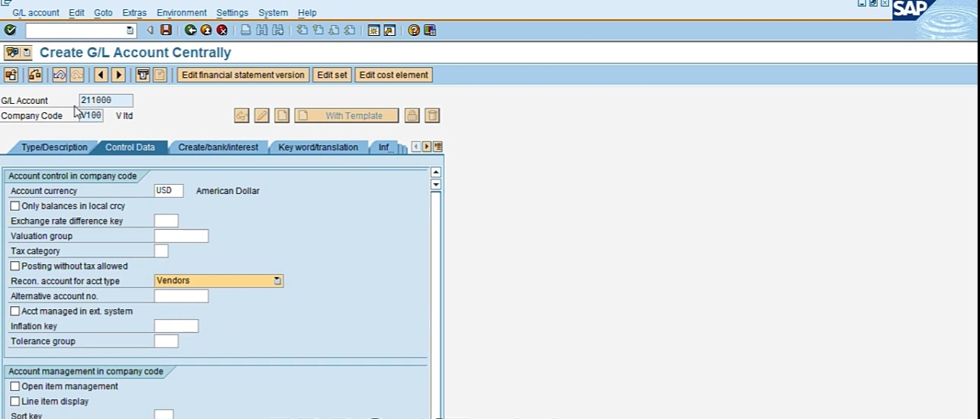The width and height of the screenshot is (980, 419).
Task: Click the Display glasses icon
Action: tap(241, 116)
